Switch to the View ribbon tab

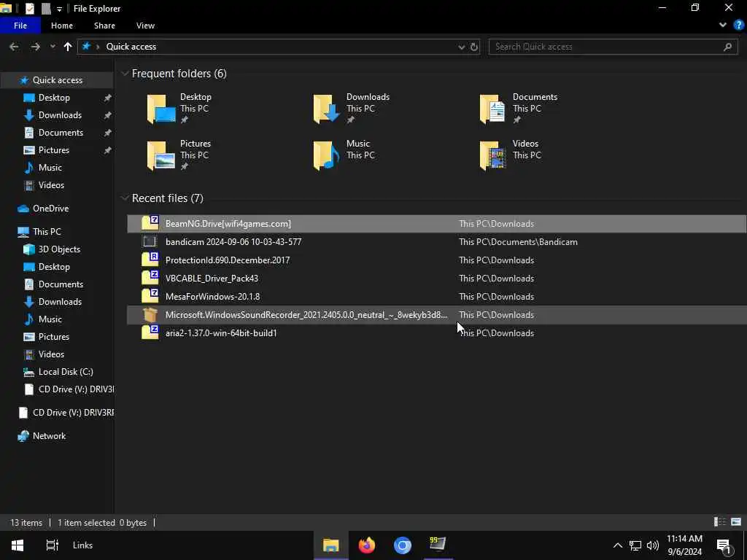145,26
